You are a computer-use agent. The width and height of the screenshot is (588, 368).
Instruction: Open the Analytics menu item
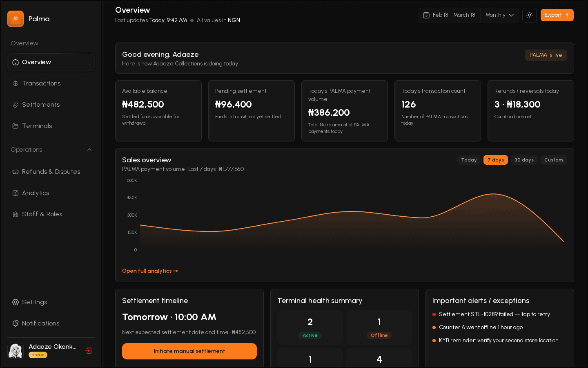51,193
